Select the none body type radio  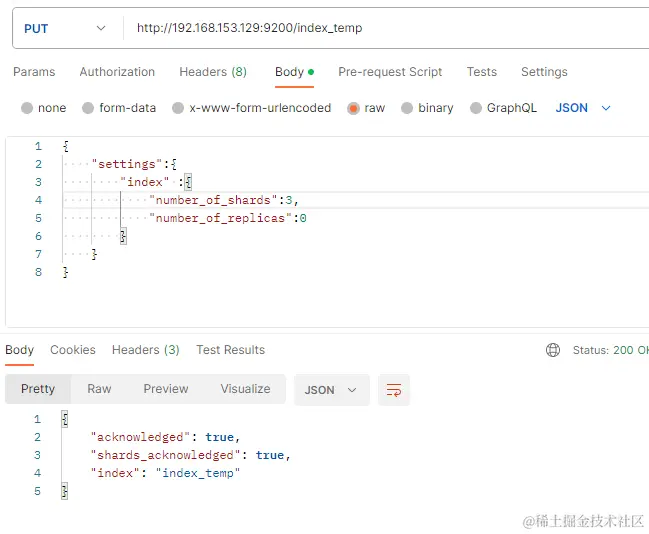point(27,108)
